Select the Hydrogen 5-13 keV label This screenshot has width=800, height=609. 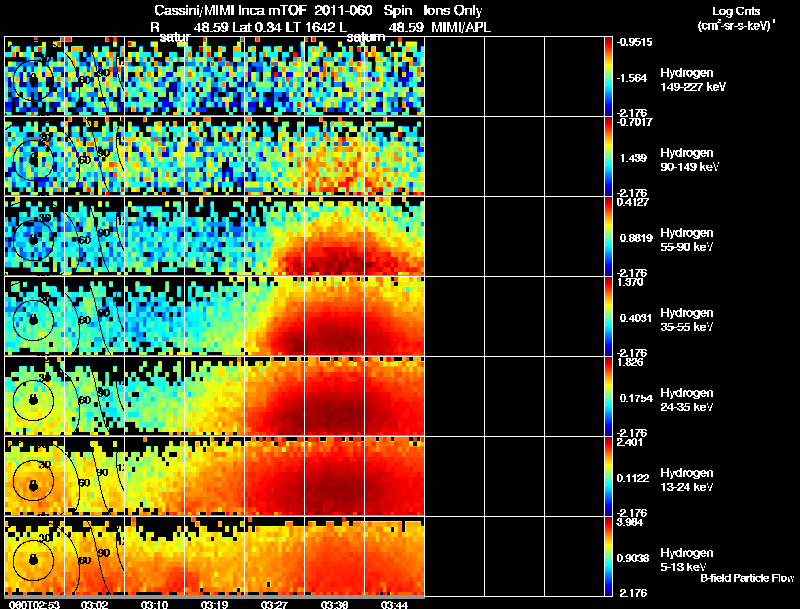(687, 560)
